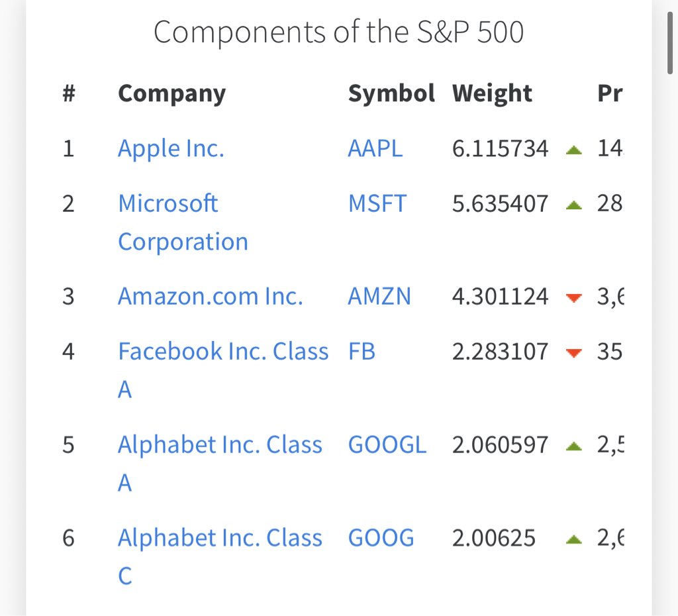This screenshot has width=678, height=616.
Task: Open the Alphabet Inc. Class A link
Action: [x=220, y=445]
